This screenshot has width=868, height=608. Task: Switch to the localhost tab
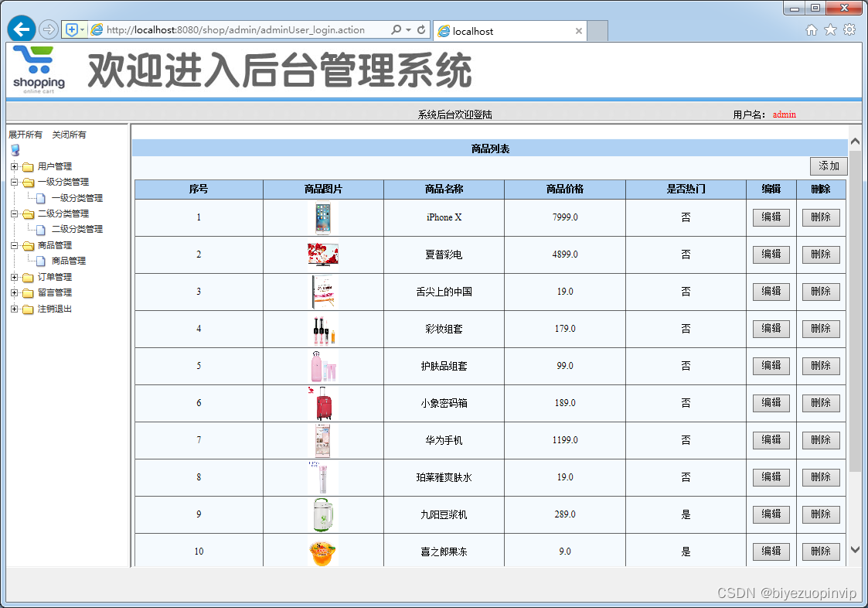pos(509,31)
